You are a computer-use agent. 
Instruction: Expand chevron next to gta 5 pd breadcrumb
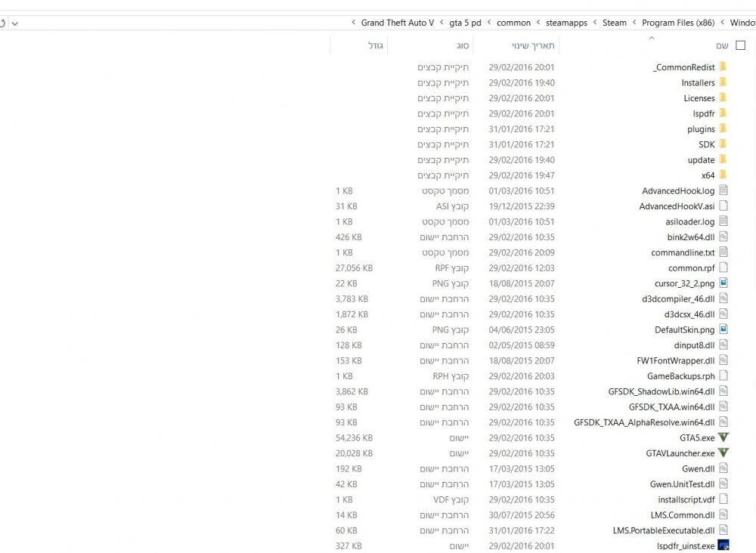coord(442,22)
